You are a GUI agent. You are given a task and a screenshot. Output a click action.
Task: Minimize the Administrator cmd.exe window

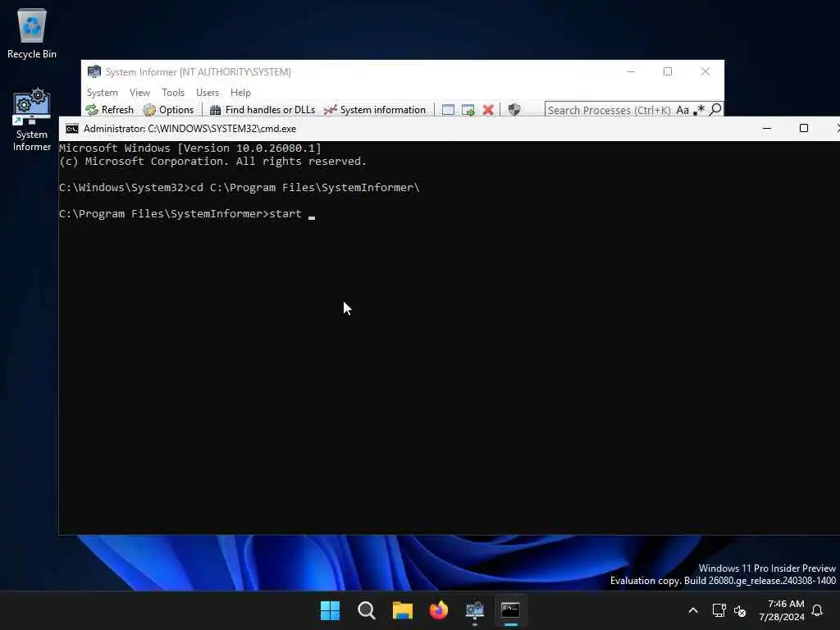click(x=767, y=128)
